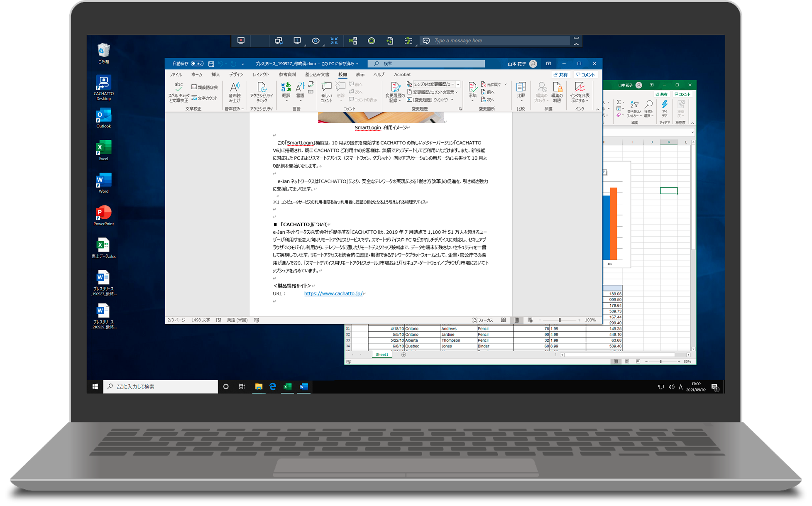812x506 pixels.
Task: Click Track Changes (変更履歴の記録)
Action: point(395,92)
